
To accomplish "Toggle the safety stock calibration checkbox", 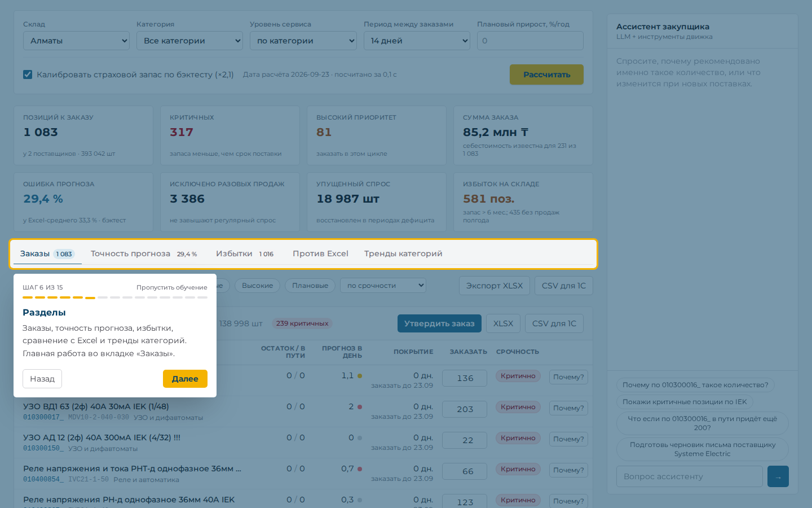I will point(28,75).
